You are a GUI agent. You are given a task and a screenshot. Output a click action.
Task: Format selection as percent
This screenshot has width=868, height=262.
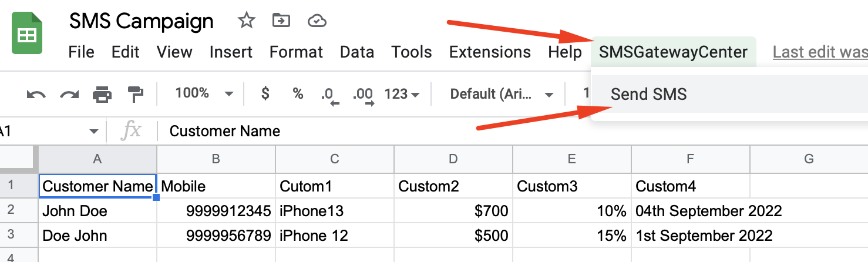click(298, 93)
